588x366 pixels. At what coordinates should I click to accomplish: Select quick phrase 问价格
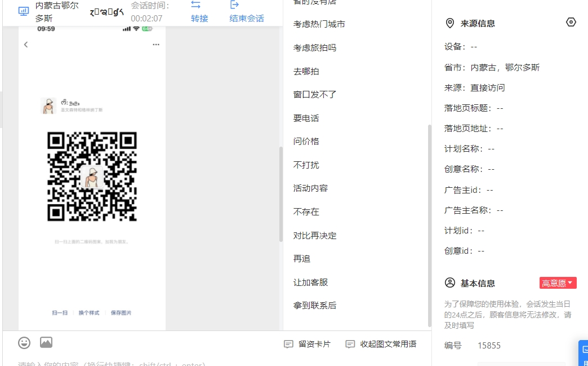(306, 142)
